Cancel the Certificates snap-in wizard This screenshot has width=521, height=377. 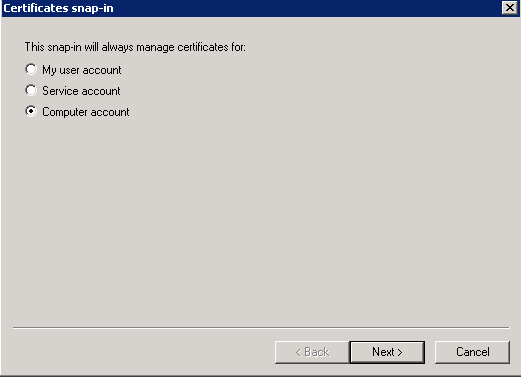[x=472, y=352]
